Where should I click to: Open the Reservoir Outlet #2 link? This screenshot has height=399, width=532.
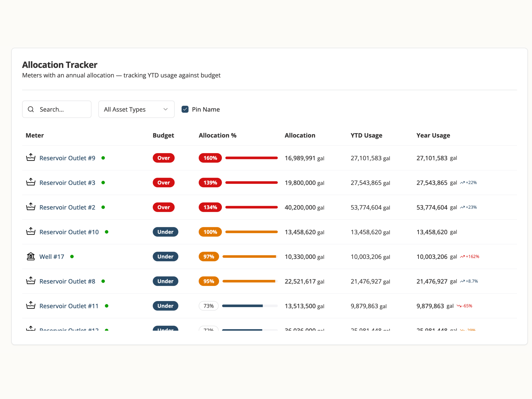pos(67,207)
